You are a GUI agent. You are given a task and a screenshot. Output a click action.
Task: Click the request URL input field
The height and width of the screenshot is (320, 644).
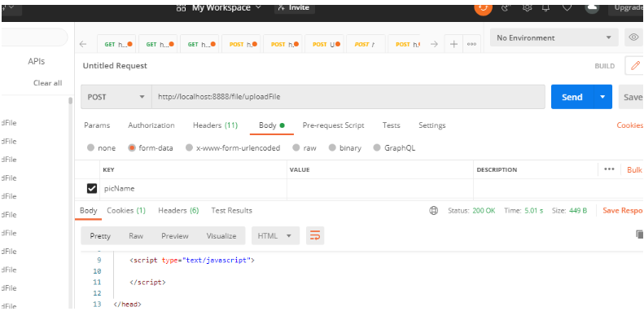pyautogui.click(x=348, y=97)
